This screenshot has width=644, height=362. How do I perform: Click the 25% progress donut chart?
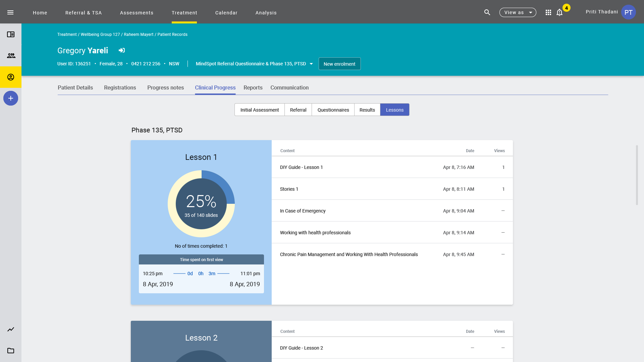pos(201,204)
